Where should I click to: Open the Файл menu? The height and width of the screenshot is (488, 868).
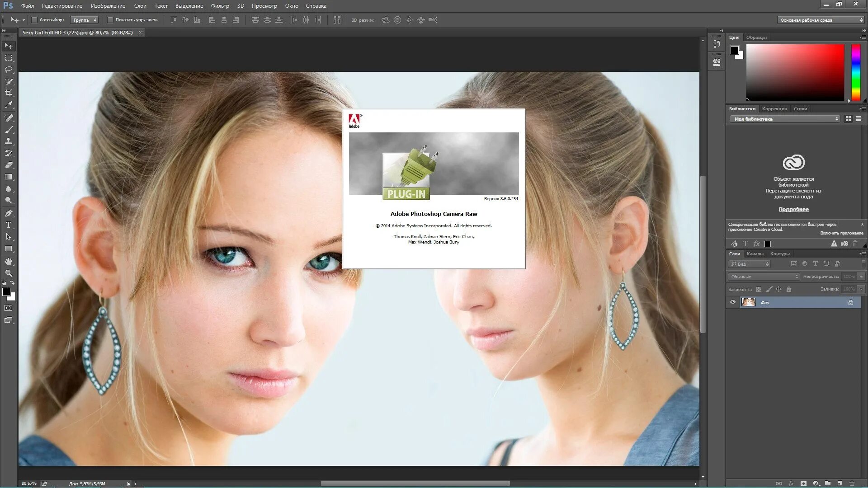pyautogui.click(x=27, y=6)
